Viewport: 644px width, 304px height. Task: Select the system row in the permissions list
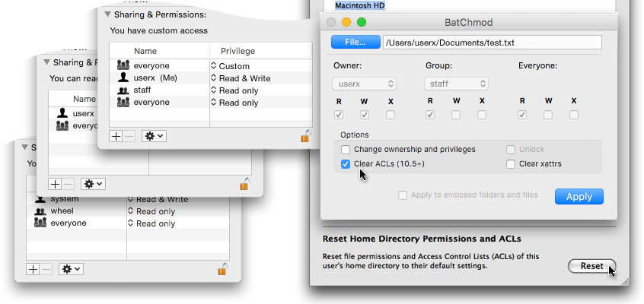point(128,199)
